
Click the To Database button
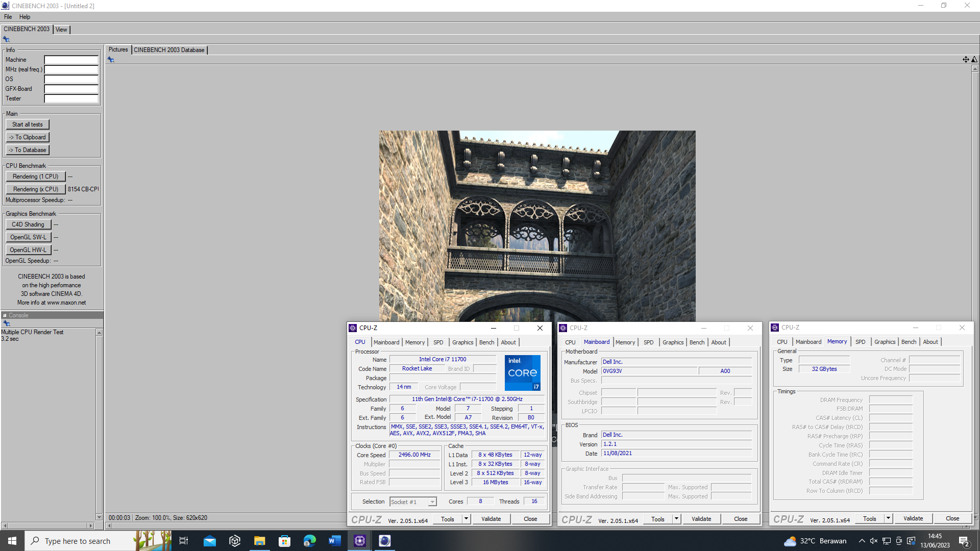28,150
